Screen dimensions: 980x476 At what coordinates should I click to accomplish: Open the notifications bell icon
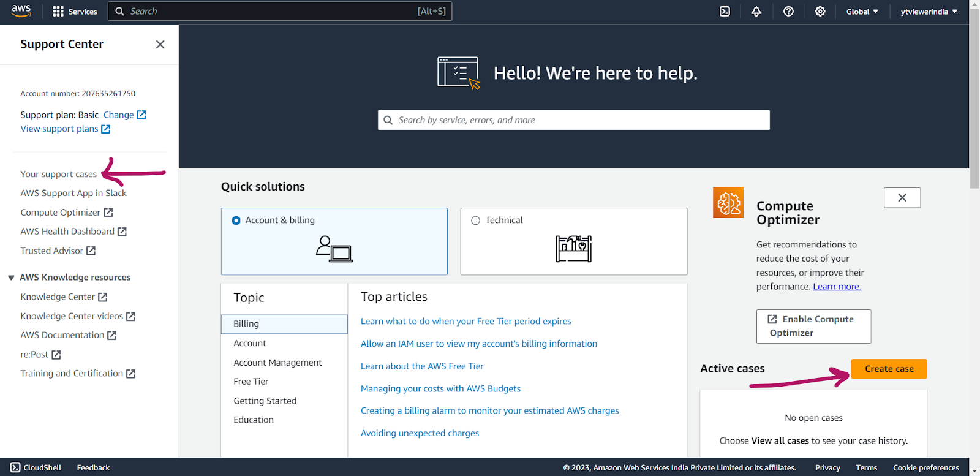point(756,12)
